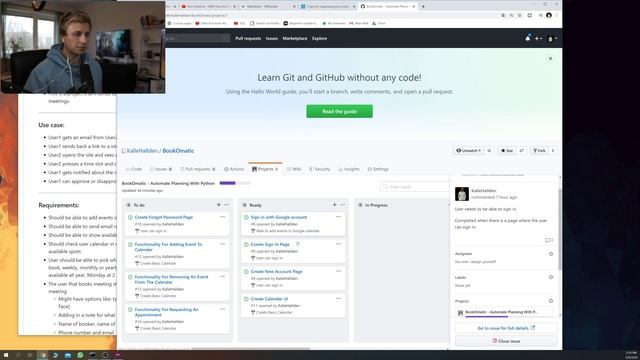640x360 pixels.
Task: Open menu for Requesting An Appointment card
Action: [222, 309]
